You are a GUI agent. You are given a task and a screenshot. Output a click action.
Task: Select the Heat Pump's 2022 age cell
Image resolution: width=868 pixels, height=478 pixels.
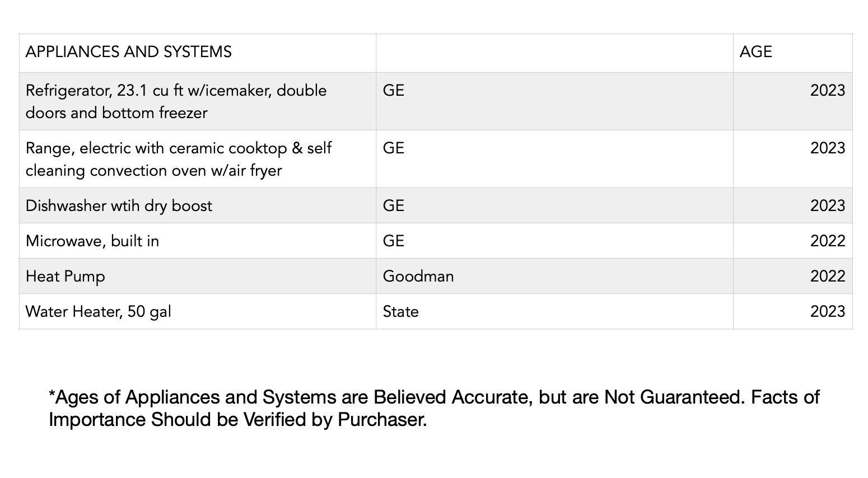click(x=827, y=277)
